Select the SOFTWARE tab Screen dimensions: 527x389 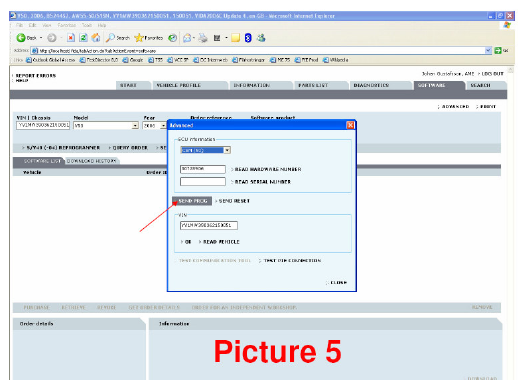(x=438, y=85)
